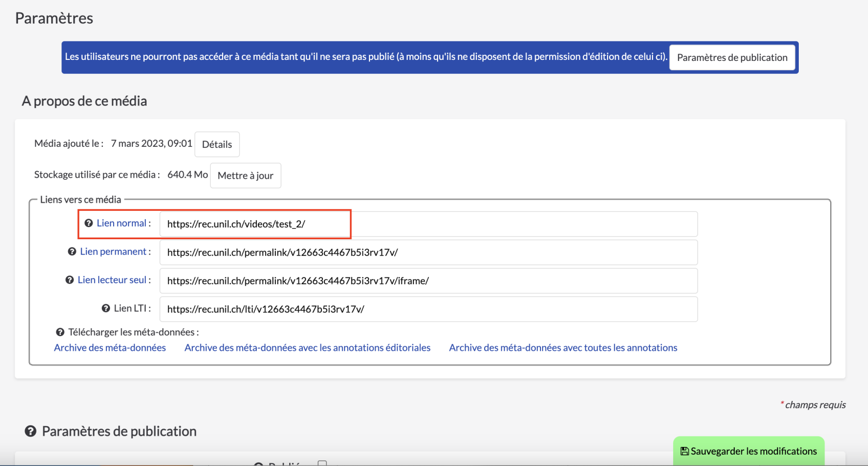Click the help icon beside Lien normal
Viewport: 868px width, 466px height.
[88, 223]
